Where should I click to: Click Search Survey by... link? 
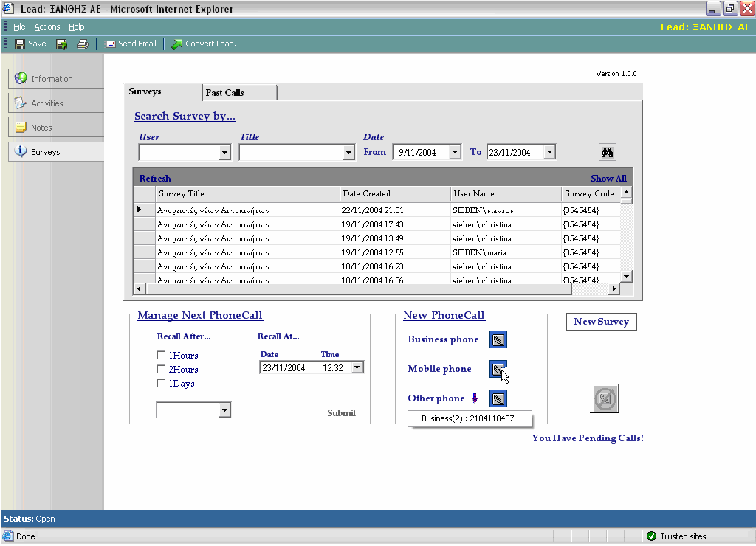coord(185,116)
